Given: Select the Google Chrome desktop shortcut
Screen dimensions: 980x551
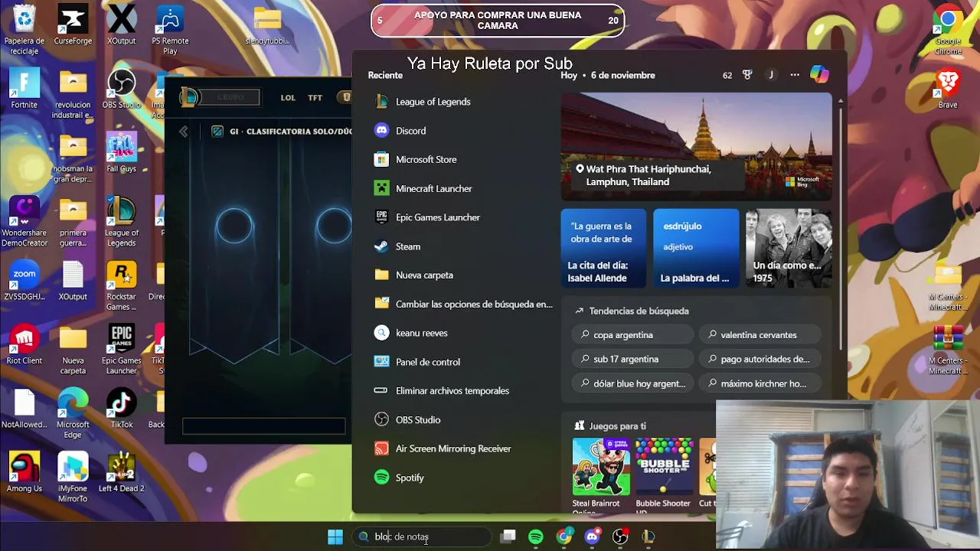Looking at the screenshot, I should [x=948, y=31].
